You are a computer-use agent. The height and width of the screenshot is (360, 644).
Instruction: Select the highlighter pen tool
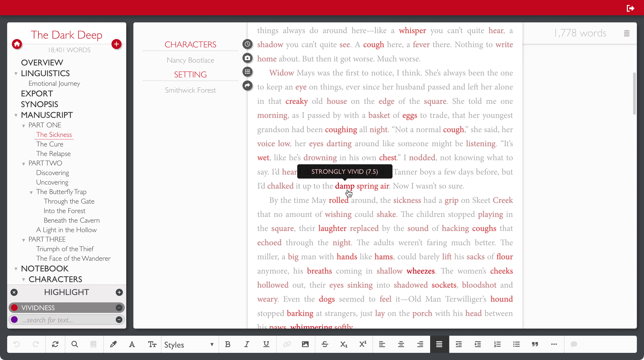(113, 344)
